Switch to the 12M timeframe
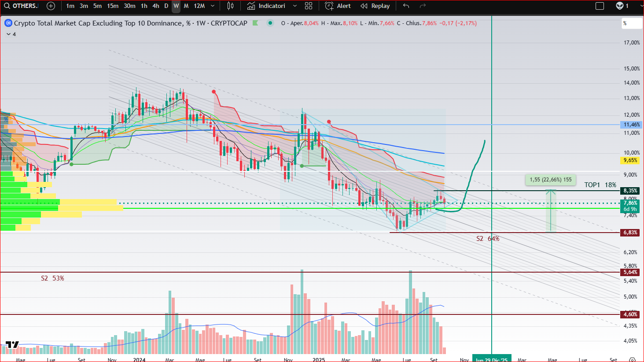The image size is (644, 362). pos(199,6)
